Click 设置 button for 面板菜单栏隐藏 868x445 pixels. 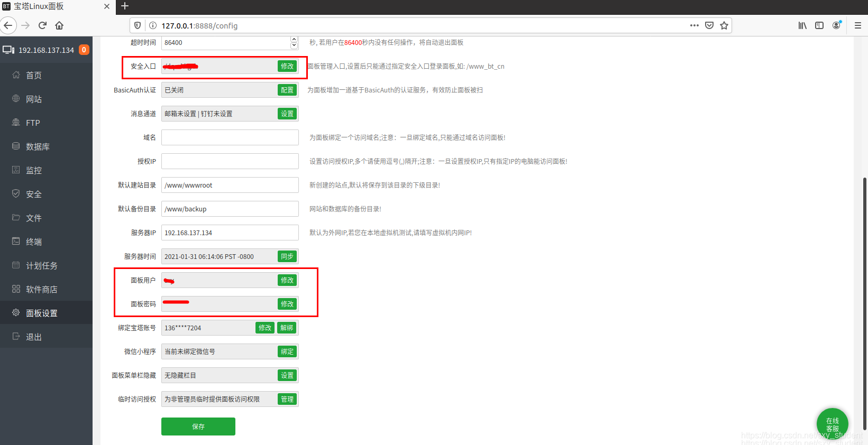(287, 375)
